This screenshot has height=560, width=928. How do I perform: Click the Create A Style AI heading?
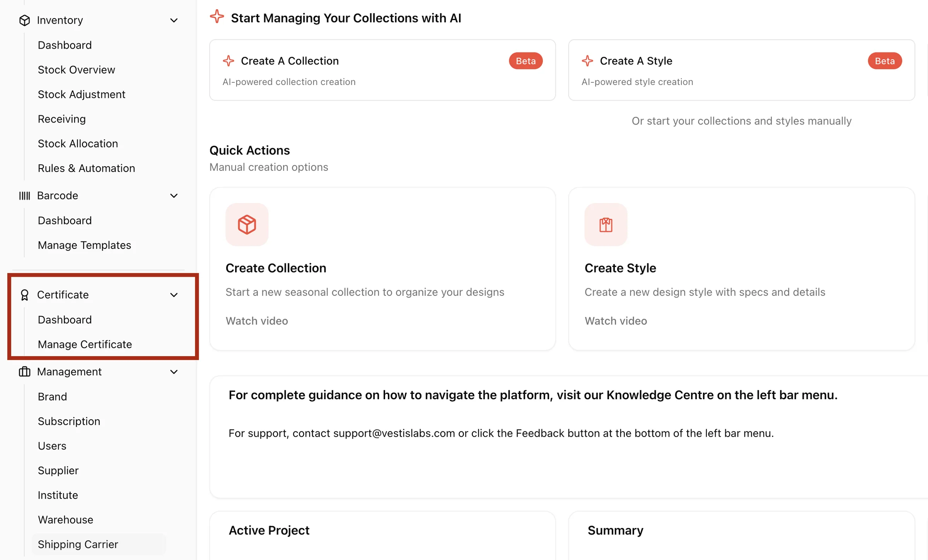click(636, 61)
